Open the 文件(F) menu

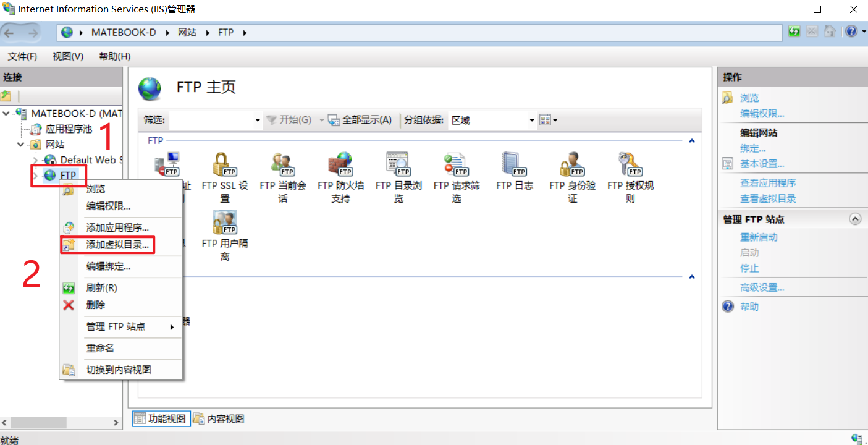(x=22, y=56)
